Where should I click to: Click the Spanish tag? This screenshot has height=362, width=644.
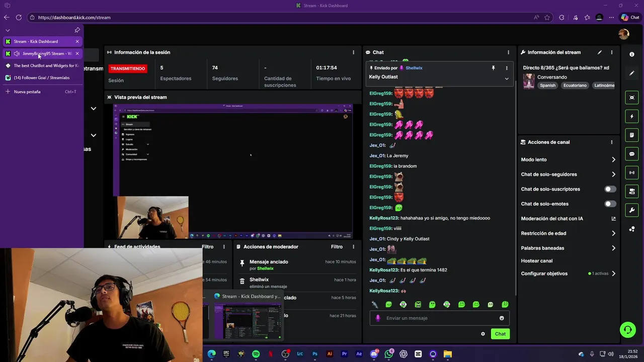coord(547,85)
